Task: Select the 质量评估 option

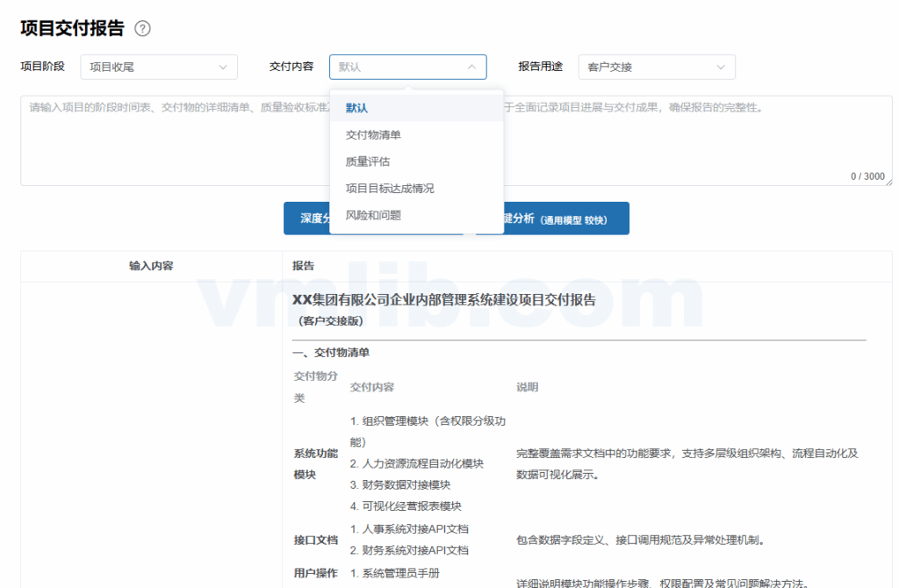Action: click(368, 161)
